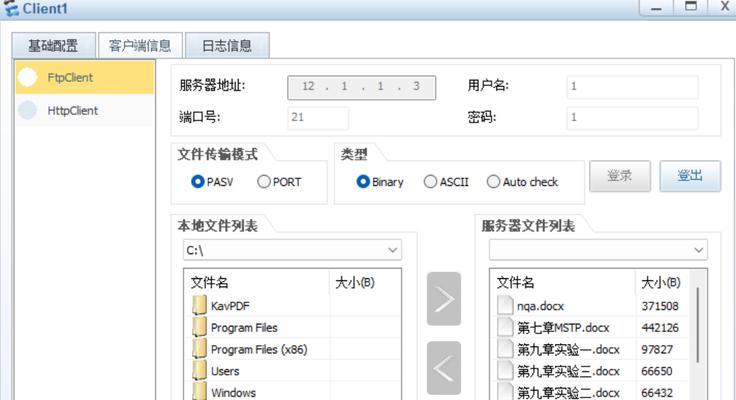Click the Program Files folder icon
736x400 pixels.
point(199,327)
